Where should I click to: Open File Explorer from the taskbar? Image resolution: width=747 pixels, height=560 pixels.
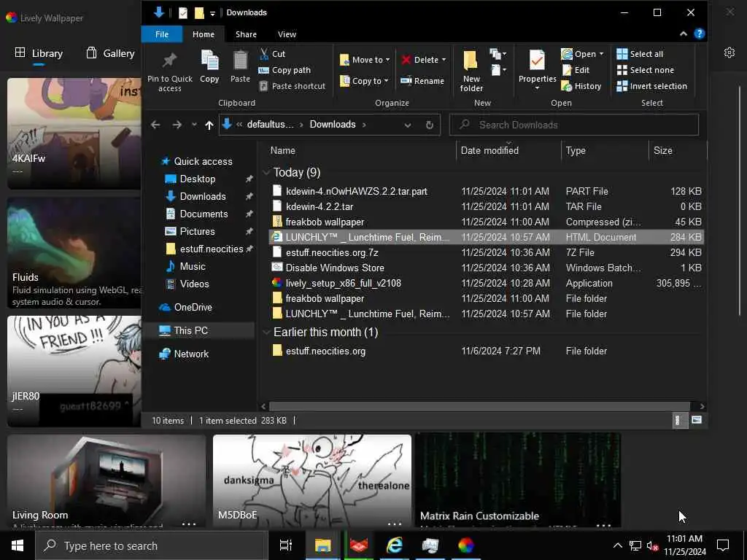point(322,545)
